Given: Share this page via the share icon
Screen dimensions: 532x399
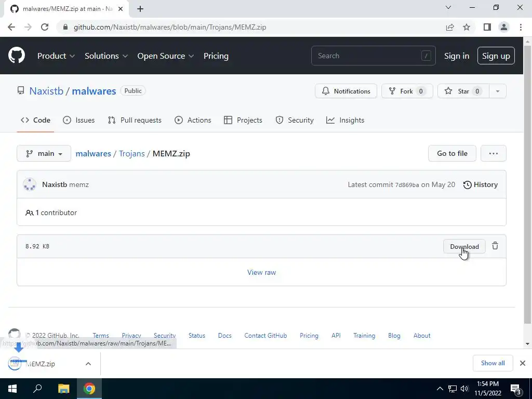Looking at the screenshot, I should click(450, 27).
